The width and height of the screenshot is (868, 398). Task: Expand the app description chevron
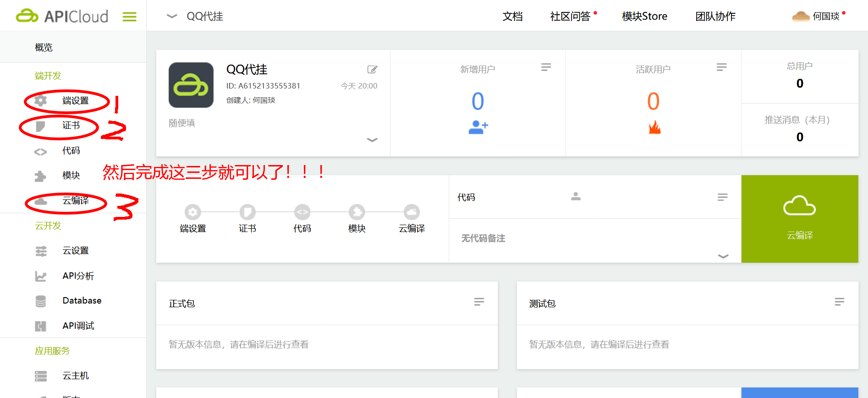(x=372, y=140)
